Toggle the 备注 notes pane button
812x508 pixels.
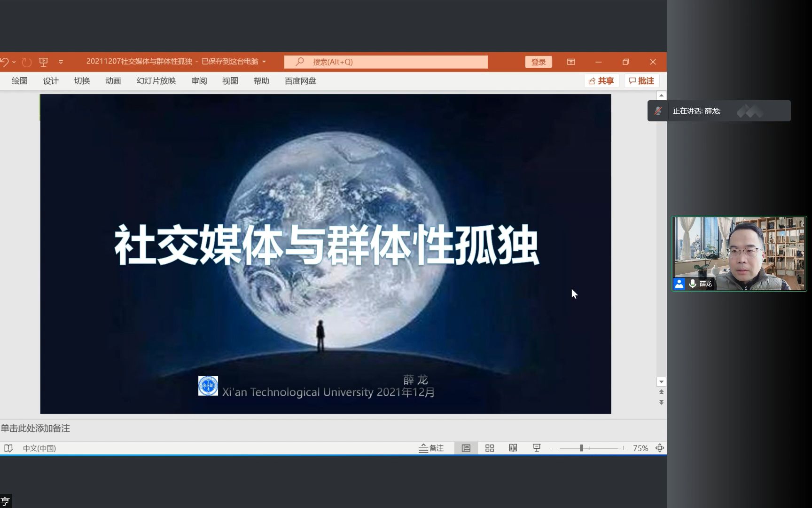(431, 448)
